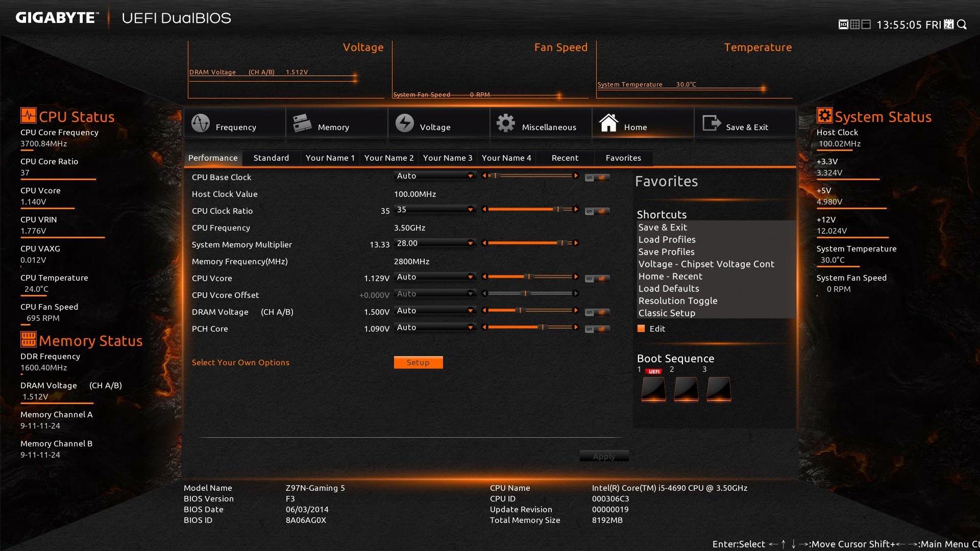This screenshot has width=980, height=551.
Task: Tick the orange Edit checkbox in Favorites
Action: 641,329
